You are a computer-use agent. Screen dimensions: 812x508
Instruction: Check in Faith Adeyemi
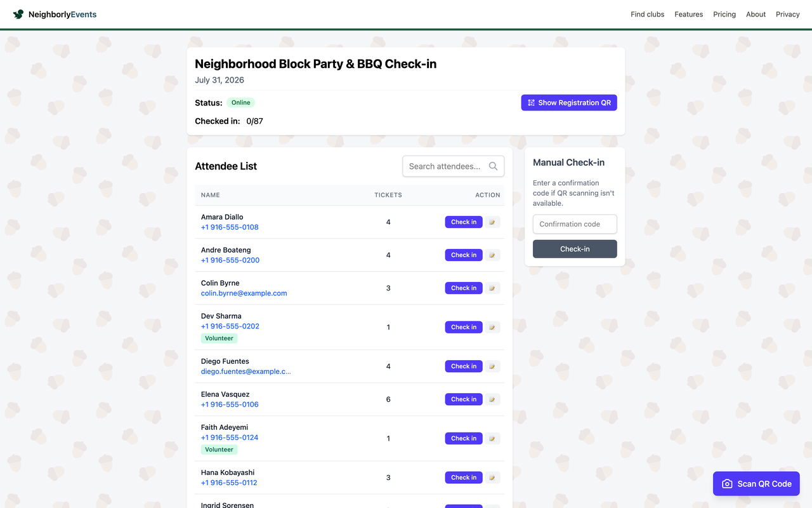pos(464,439)
